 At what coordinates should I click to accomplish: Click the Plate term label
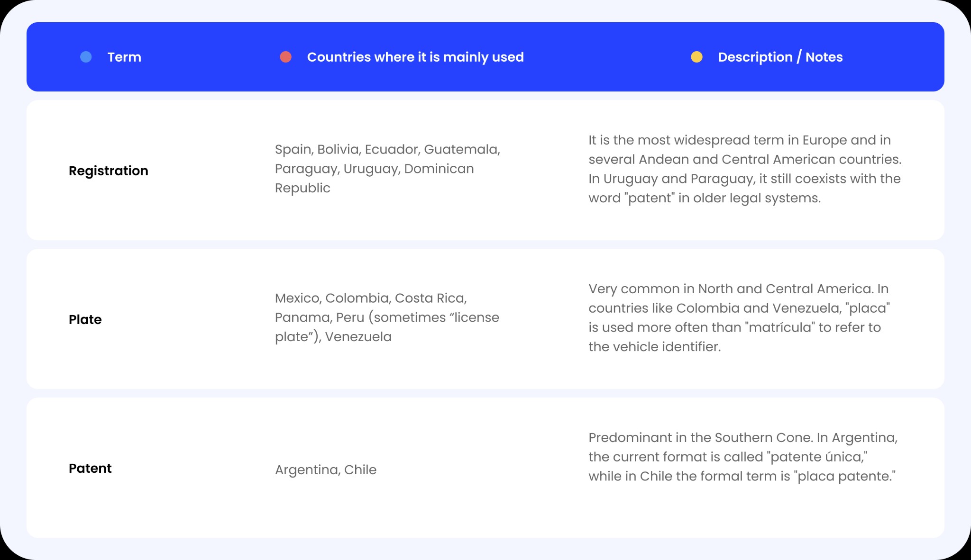(85, 319)
